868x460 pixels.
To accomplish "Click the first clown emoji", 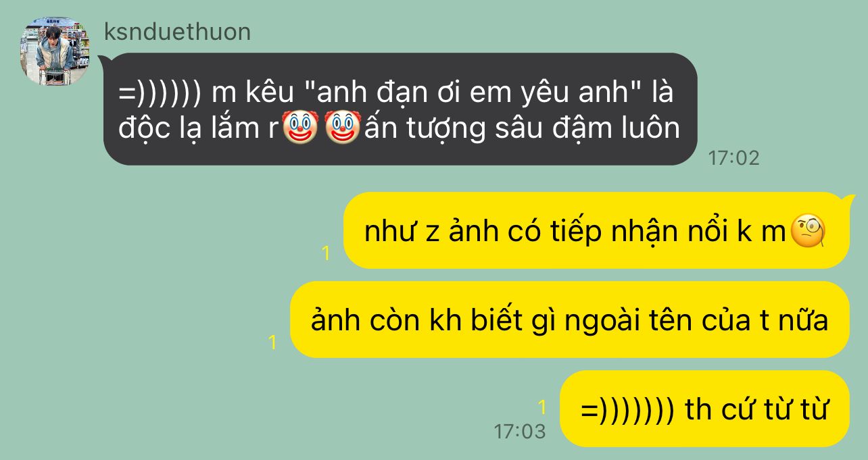I will tap(299, 128).
